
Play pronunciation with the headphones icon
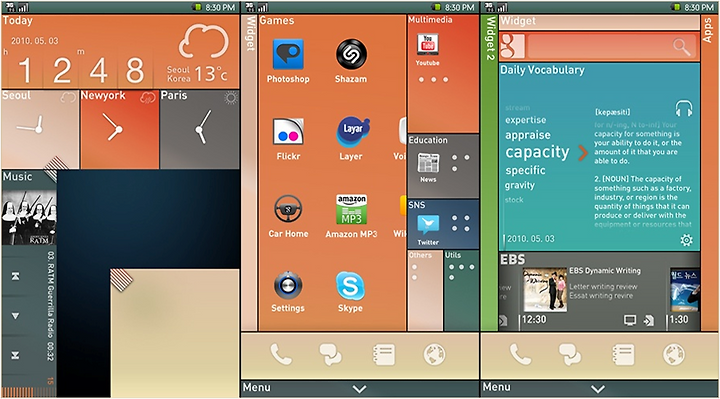coord(684,108)
